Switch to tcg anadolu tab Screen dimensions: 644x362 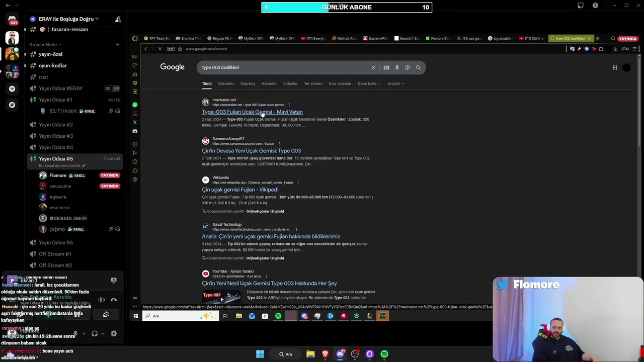point(500,39)
